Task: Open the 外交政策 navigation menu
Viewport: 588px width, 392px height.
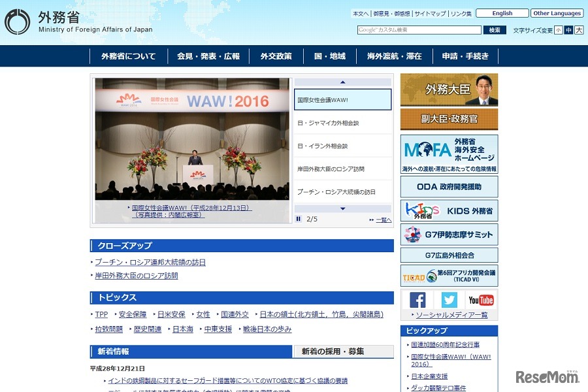Action: click(x=276, y=56)
